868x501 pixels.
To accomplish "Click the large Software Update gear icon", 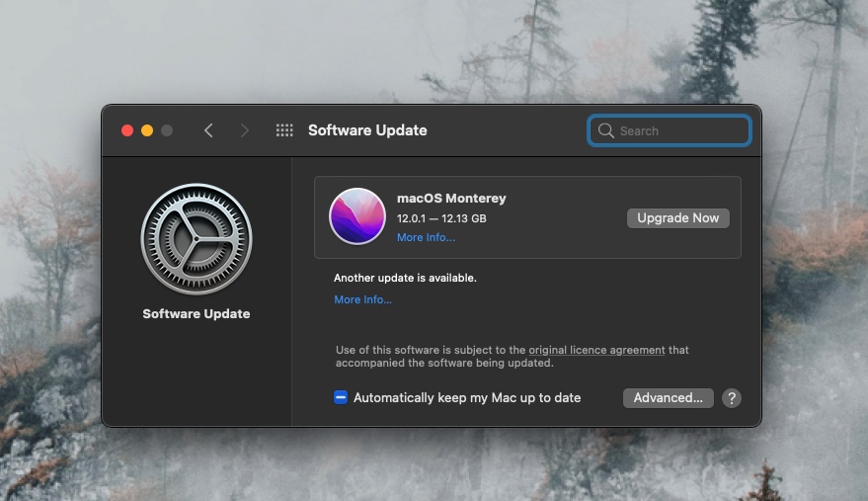I will pos(197,239).
